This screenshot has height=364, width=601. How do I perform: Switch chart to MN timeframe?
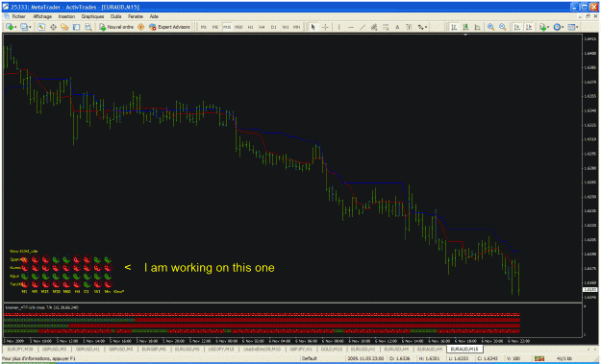point(297,27)
